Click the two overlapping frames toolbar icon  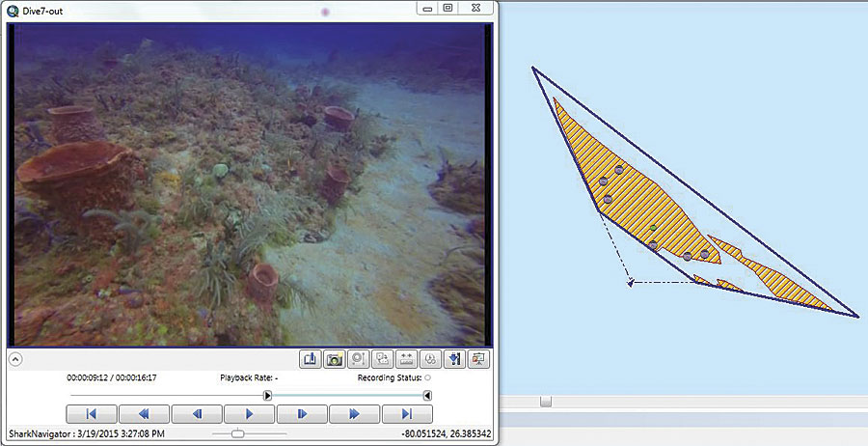(383, 359)
